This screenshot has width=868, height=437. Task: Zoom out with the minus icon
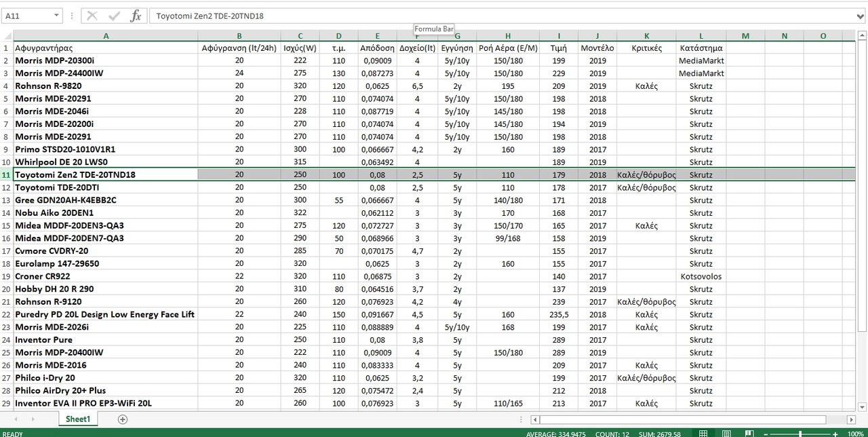766,433
